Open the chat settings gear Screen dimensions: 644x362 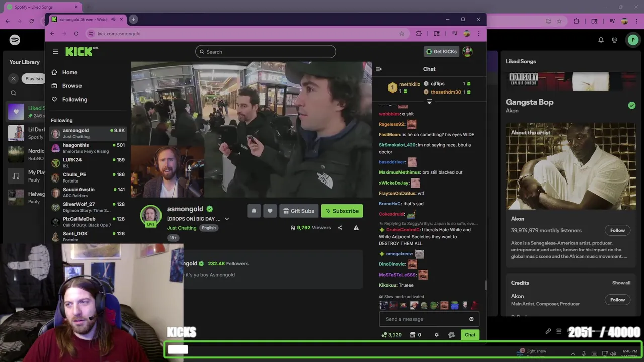[x=437, y=335]
